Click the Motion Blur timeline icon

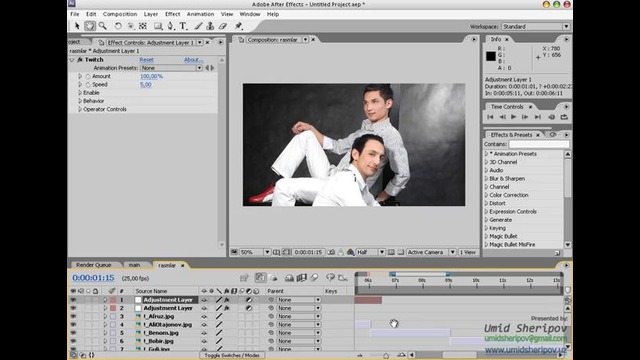[x=314, y=278]
